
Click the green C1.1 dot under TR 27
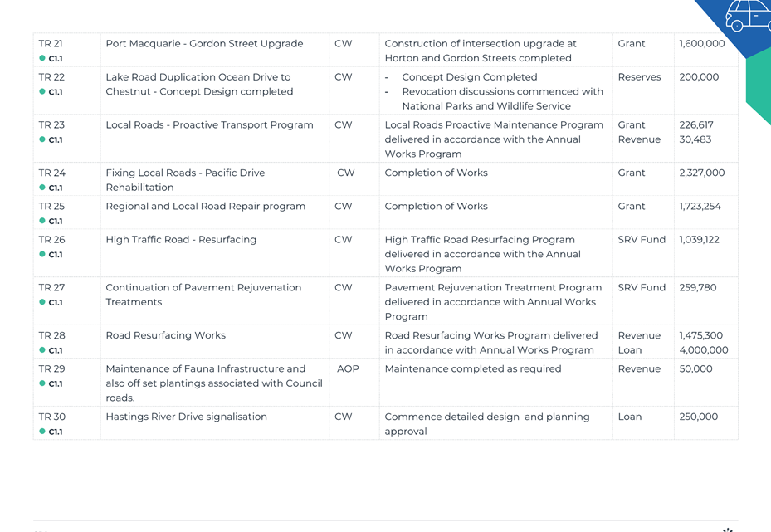pos(42,302)
